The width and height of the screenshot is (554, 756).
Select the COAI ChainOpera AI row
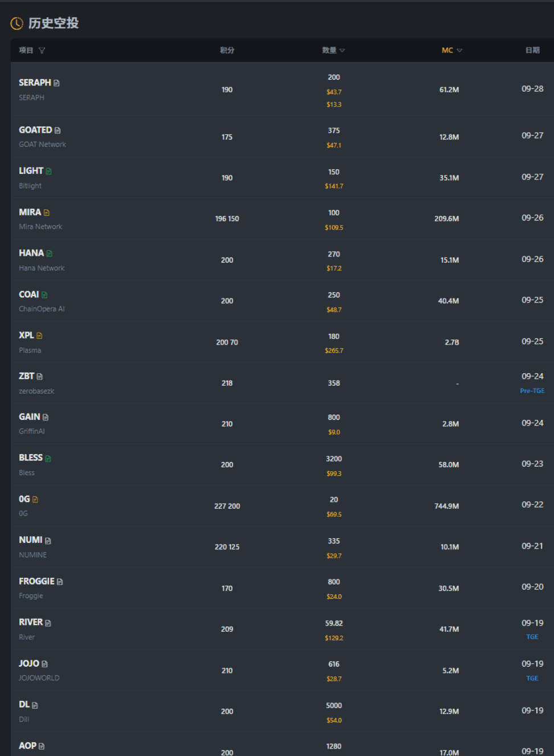(282, 301)
